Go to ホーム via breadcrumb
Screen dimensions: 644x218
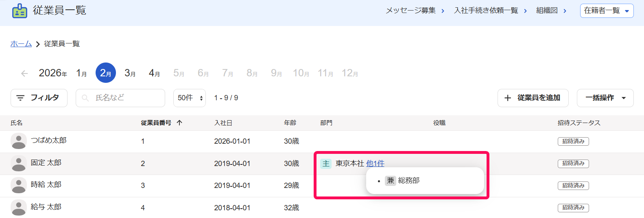point(21,44)
